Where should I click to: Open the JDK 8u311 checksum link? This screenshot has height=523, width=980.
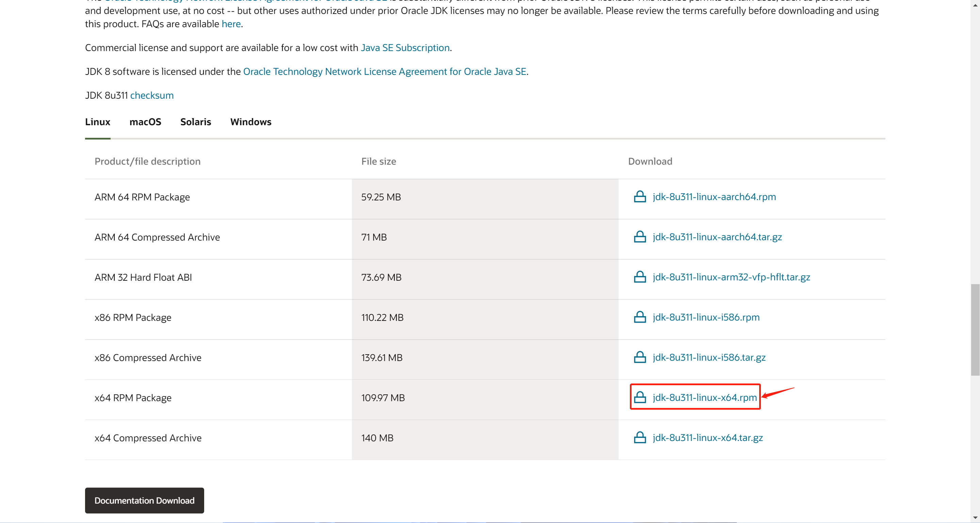tap(152, 95)
